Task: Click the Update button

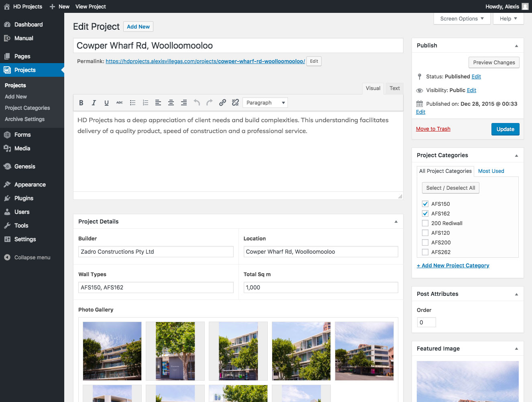Action: point(505,129)
